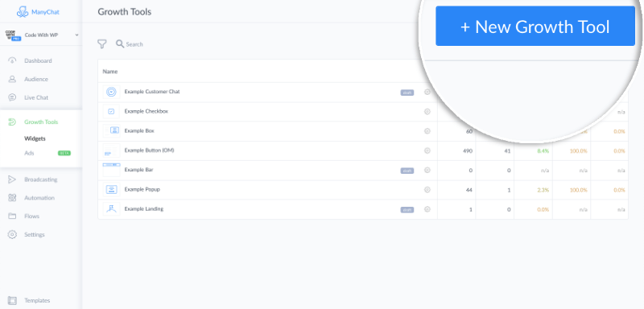Open settings gear for Example Popup
Viewport: 644px width, 309px height.
(x=427, y=190)
